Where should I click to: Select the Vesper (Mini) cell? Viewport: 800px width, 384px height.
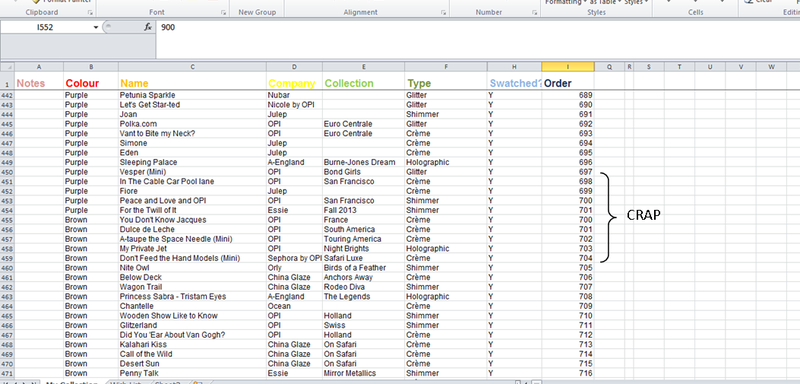(192, 172)
